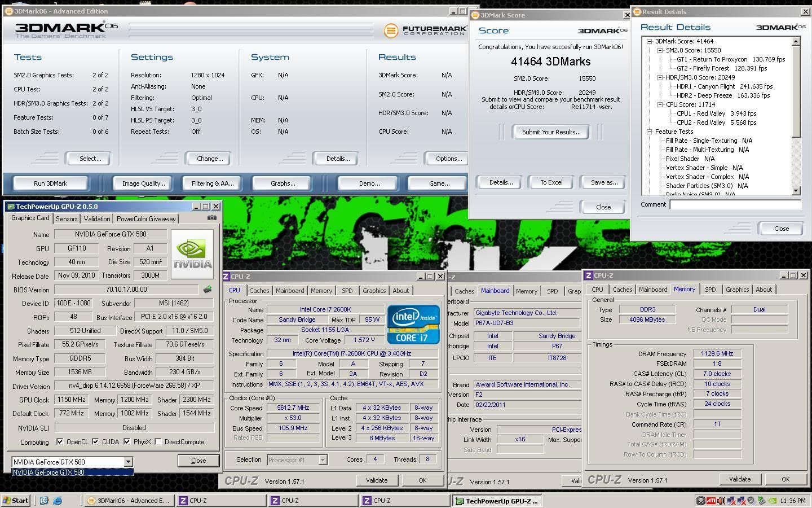Click the Memory CPU-Z window title icon
The image size is (812, 508).
click(589, 275)
